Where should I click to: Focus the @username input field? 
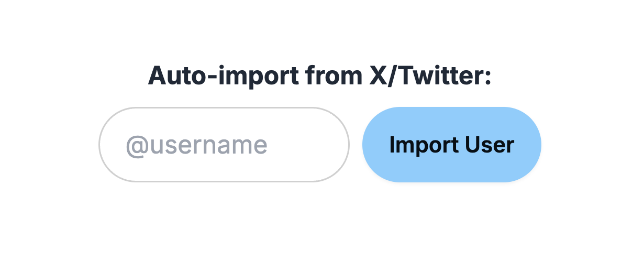point(224,145)
